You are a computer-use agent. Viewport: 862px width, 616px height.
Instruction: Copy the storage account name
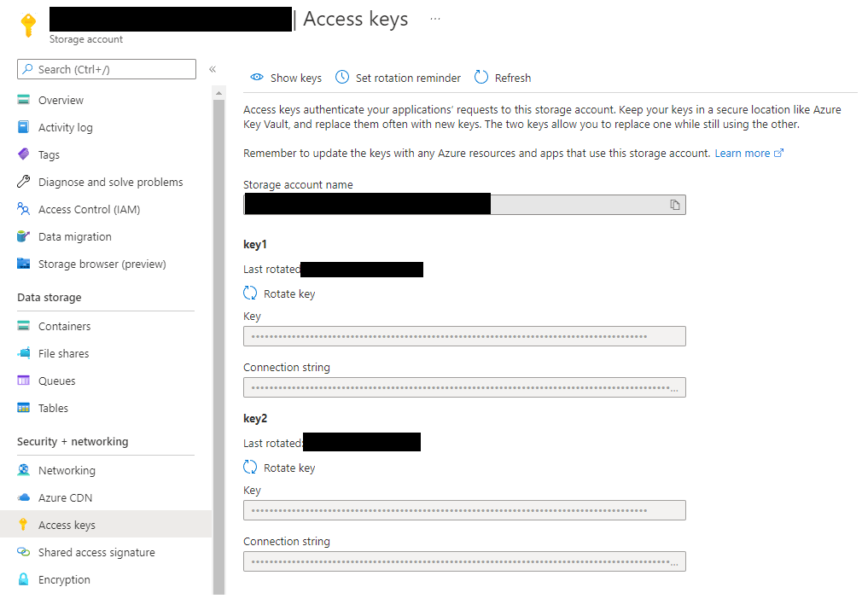tap(674, 205)
